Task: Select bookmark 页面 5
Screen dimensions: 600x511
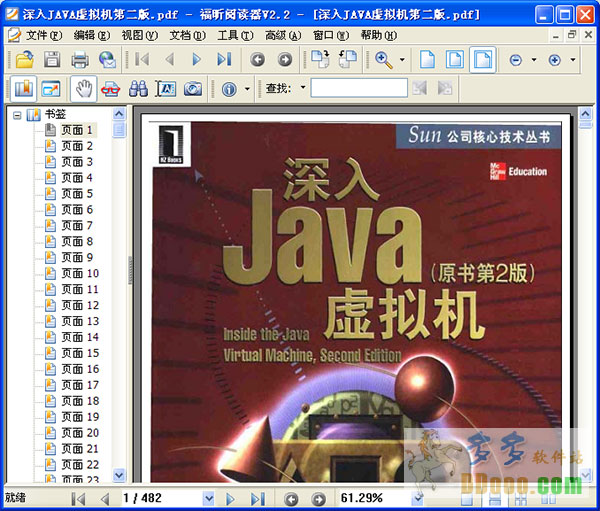Action: pyautogui.click(x=78, y=194)
